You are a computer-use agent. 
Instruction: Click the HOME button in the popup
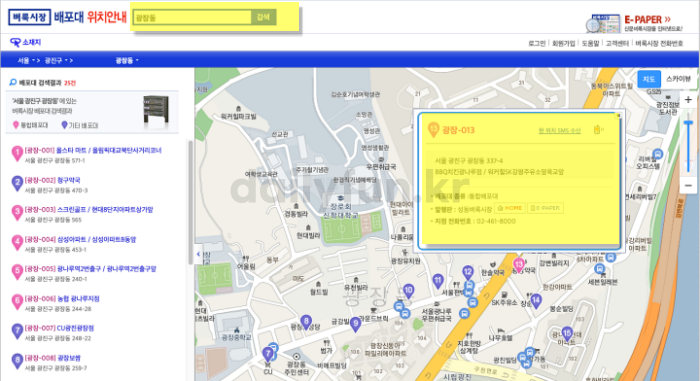(509, 208)
